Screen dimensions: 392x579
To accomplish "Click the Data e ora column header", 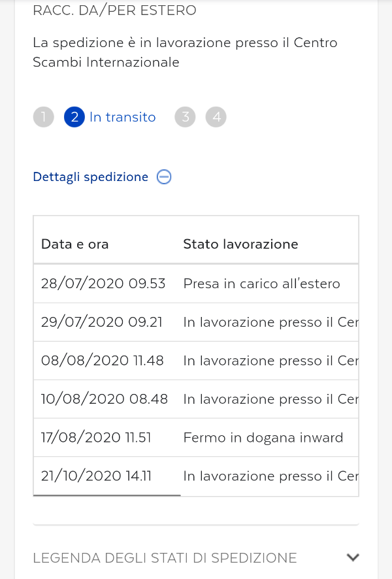I will click(75, 244).
